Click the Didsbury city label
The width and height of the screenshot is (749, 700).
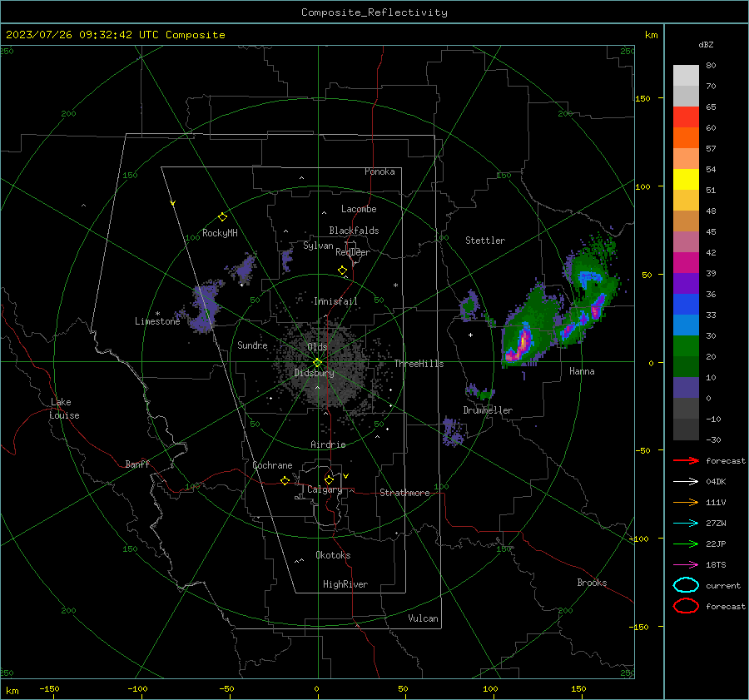pyautogui.click(x=314, y=373)
